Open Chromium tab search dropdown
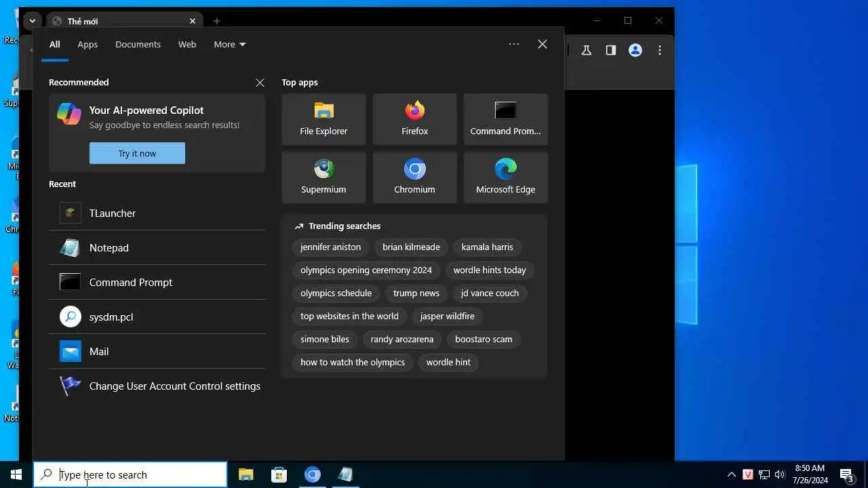 pyautogui.click(x=32, y=21)
